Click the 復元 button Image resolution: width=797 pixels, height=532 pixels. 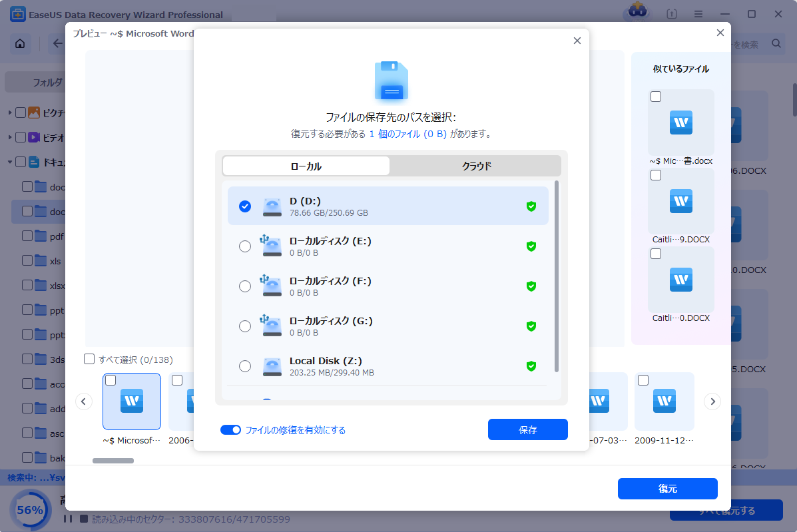click(x=667, y=489)
